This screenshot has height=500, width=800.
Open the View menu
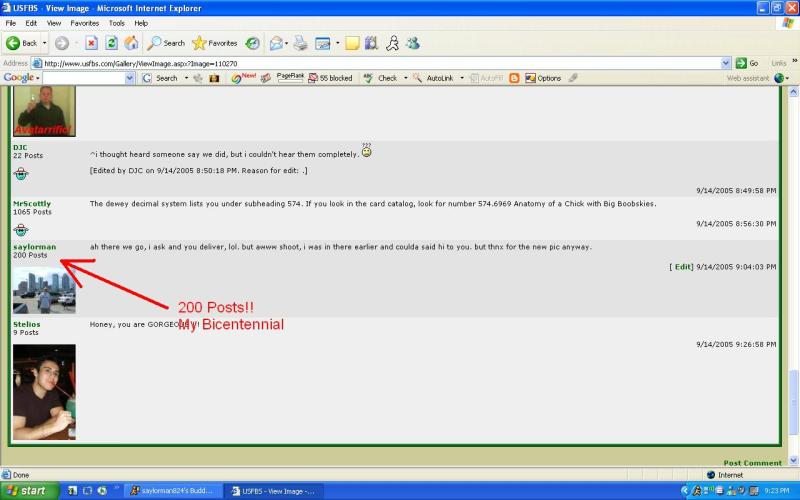[x=54, y=23]
